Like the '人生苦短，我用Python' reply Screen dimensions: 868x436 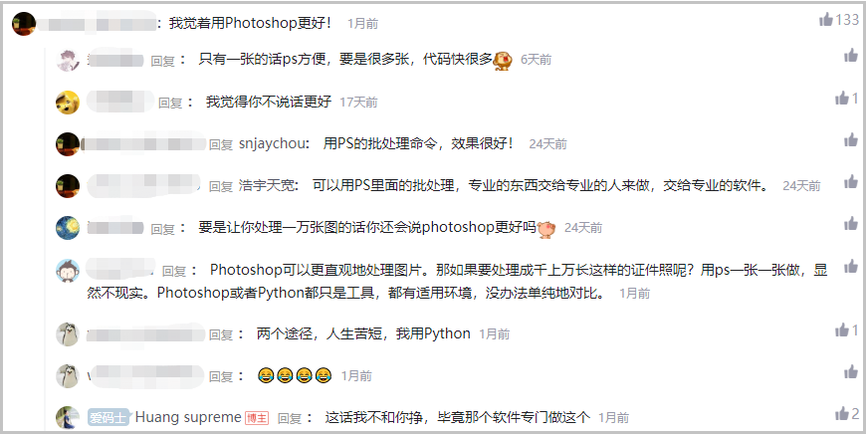842,330
